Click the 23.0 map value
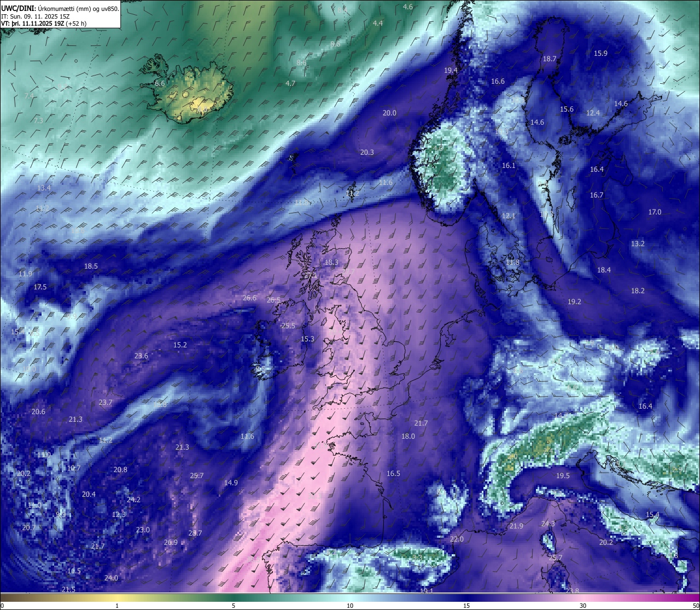Screen dimensions: 700x610 coord(143,530)
